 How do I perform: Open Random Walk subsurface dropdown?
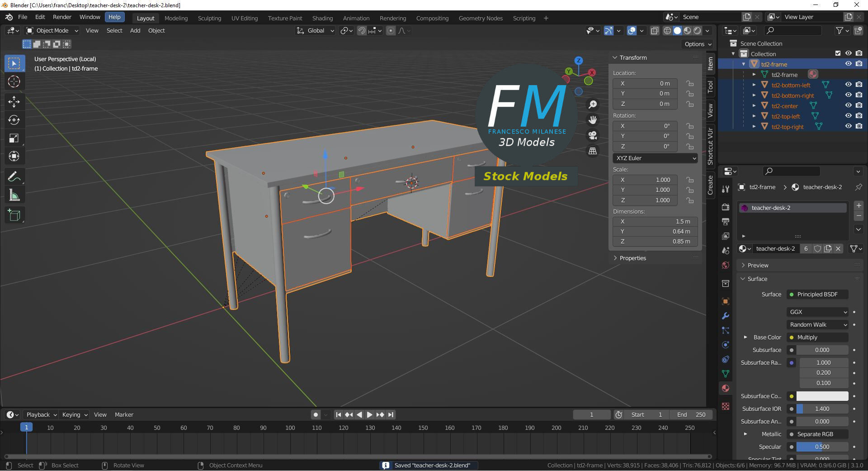(818, 325)
